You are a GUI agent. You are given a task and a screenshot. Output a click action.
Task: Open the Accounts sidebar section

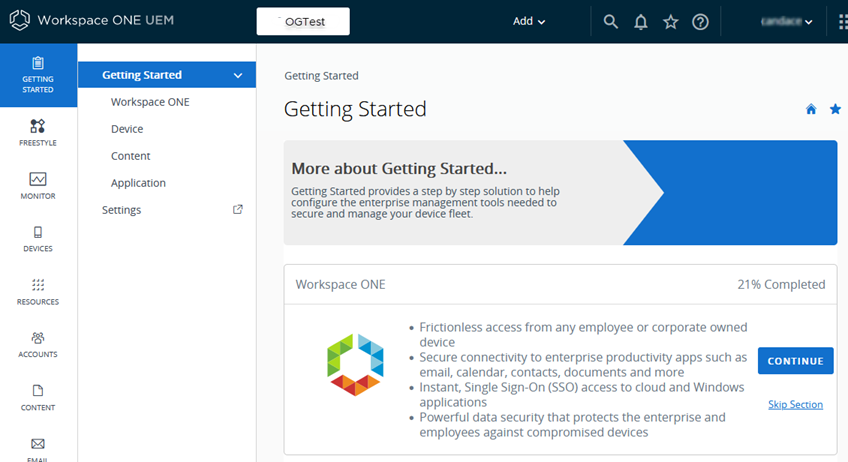coord(38,345)
